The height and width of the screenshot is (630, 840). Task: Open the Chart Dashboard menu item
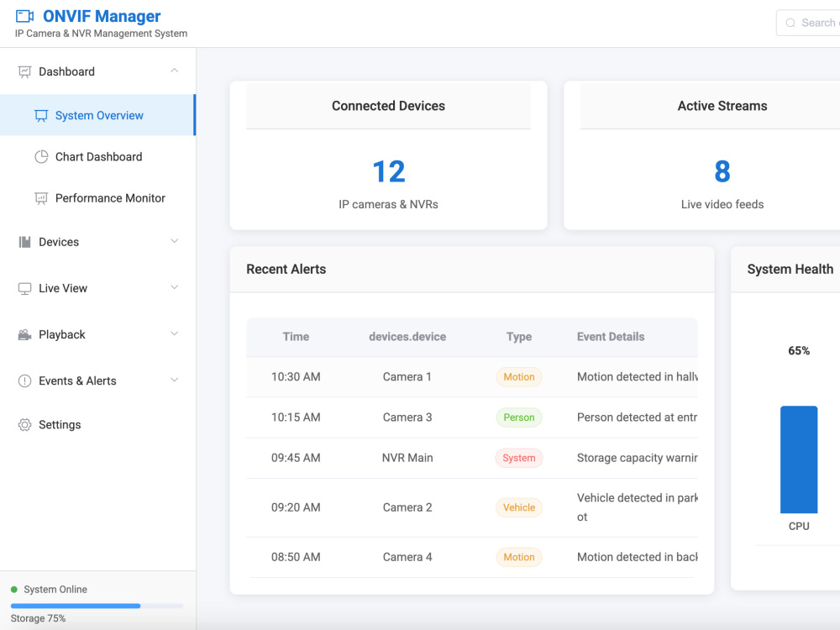[x=97, y=156]
